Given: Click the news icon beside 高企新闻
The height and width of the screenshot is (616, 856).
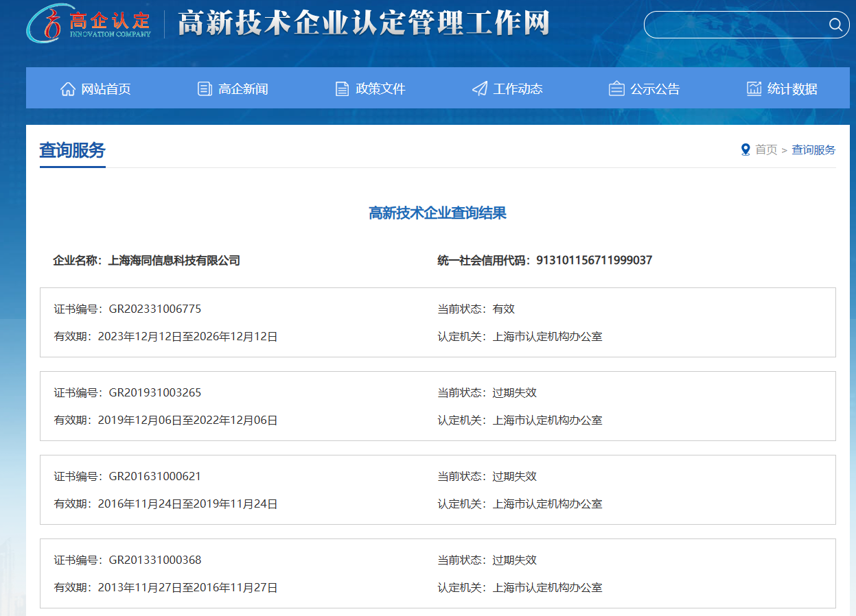Looking at the screenshot, I should click(205, 88).
